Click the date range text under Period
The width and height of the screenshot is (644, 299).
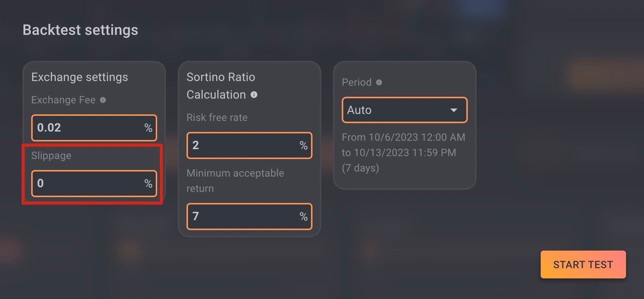coord(404,153)
